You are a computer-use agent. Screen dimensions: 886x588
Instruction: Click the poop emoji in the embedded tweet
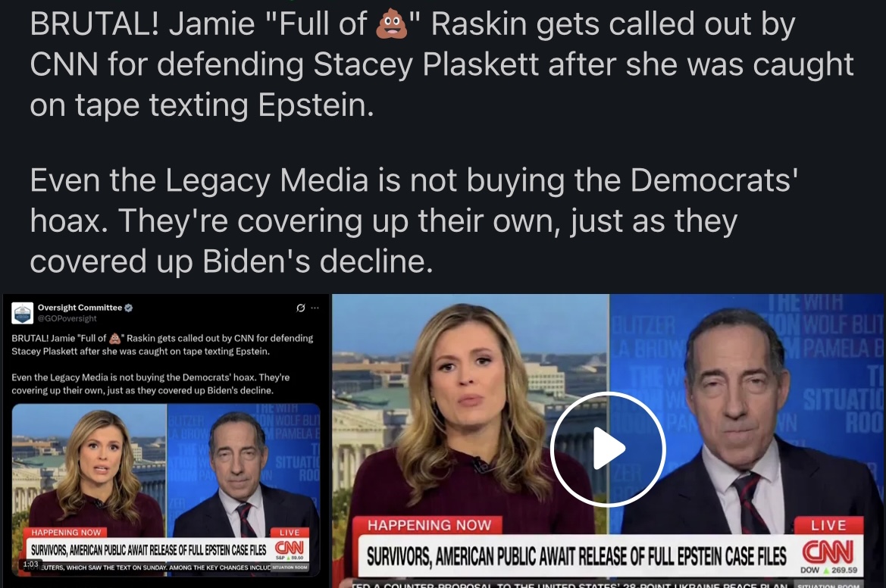click(114, 339)
